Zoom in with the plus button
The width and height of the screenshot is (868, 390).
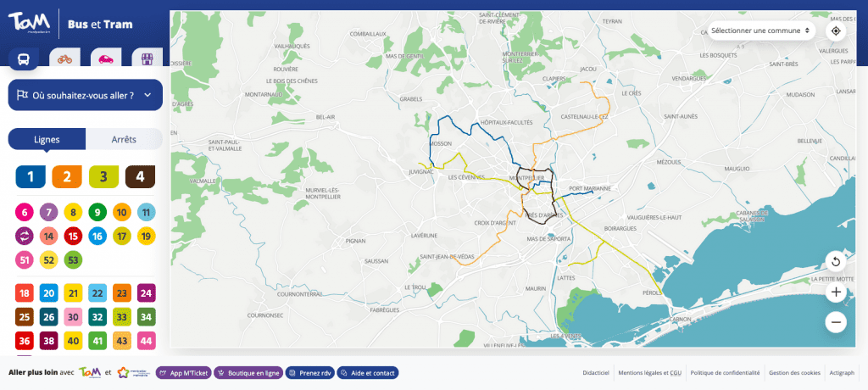836,292
